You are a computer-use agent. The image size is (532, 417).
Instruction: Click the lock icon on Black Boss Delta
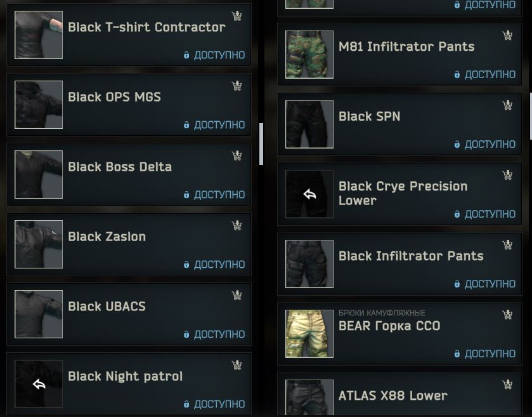coord(186,195)
